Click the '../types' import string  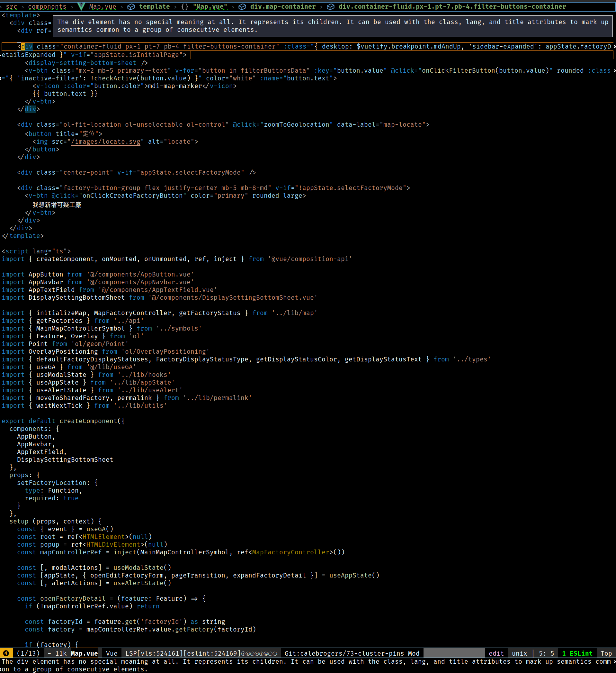click(472, 359)
